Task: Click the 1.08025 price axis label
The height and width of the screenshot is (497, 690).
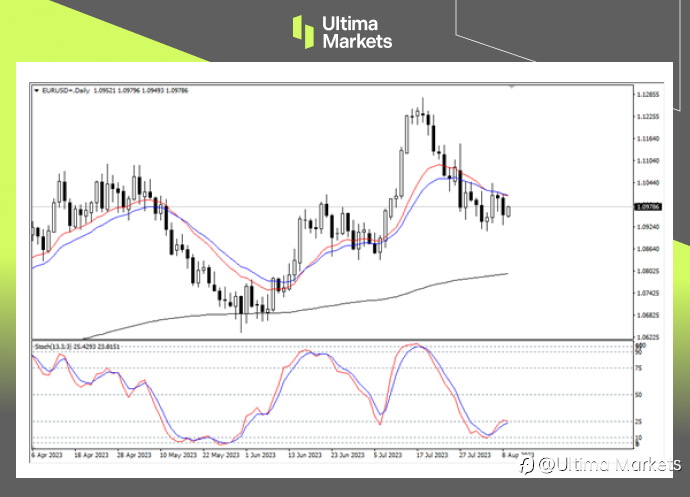Action: tap(648, 271)
